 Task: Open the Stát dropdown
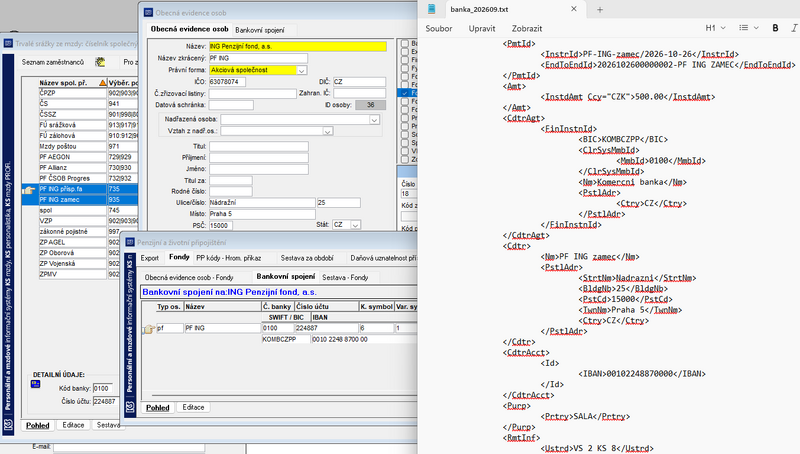point(356,225)
